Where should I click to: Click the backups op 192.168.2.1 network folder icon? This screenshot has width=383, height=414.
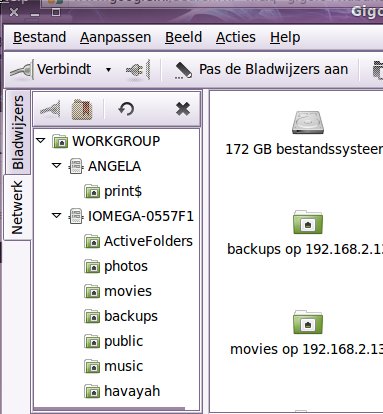(x=308, y=222)
